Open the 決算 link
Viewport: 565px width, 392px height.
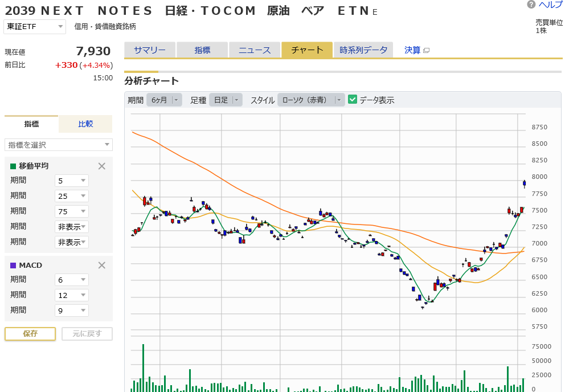click(x=412, y=50)
